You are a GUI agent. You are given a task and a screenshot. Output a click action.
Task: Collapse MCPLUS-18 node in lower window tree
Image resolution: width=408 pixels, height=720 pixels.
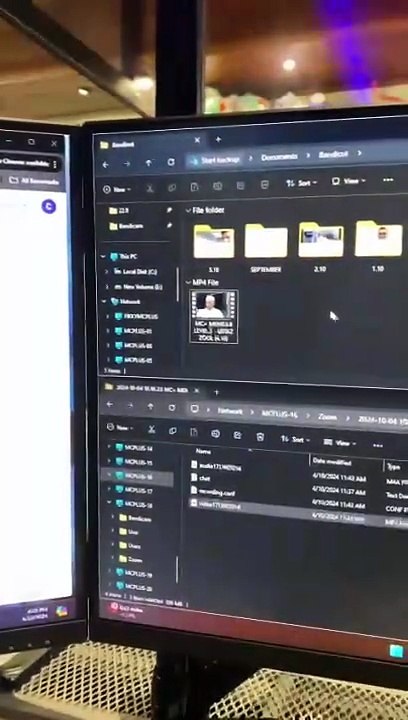click(109, 503)
